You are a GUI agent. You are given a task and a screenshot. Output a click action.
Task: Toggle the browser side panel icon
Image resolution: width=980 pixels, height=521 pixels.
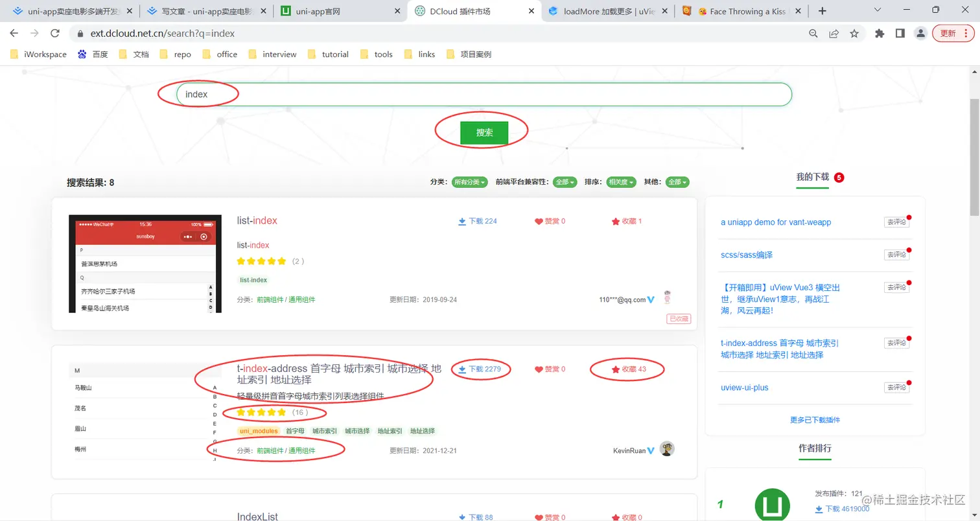tap(900, 33)
